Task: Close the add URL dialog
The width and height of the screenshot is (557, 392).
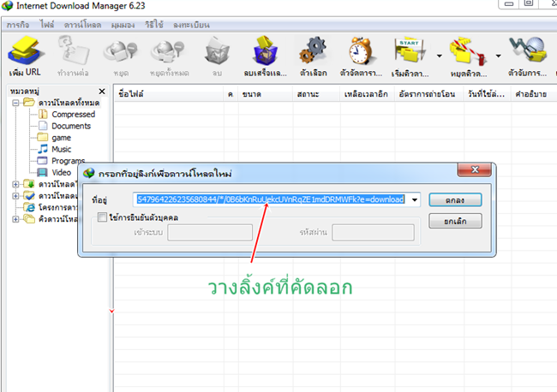Action: [x=475, y=169]
